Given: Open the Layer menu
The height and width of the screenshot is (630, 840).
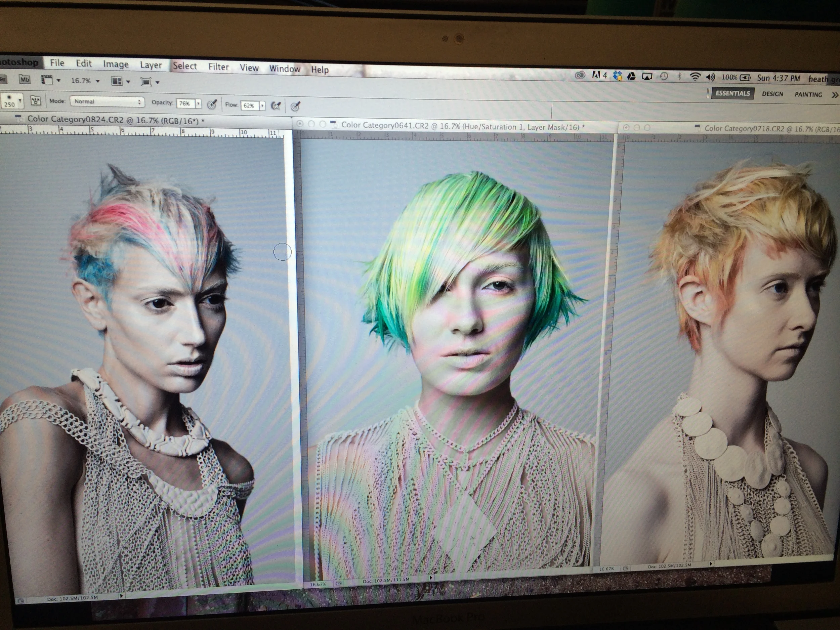Looking at the screenshot, I should (x=151, y=65).
